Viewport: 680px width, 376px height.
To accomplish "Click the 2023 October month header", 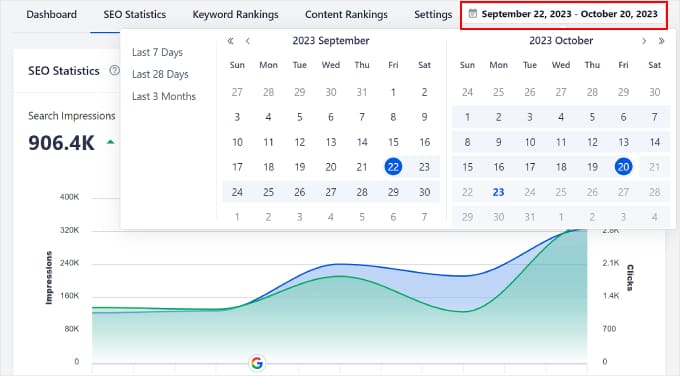I will (561, 41).
